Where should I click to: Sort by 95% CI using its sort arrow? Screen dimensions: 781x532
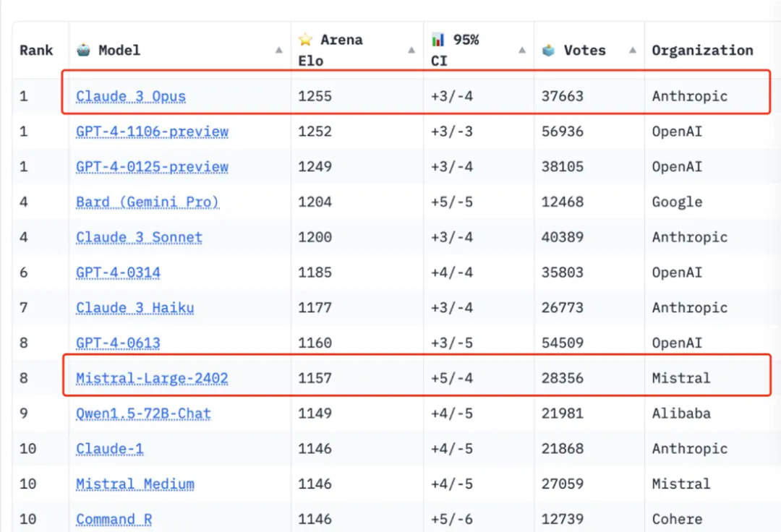(522, 51)
